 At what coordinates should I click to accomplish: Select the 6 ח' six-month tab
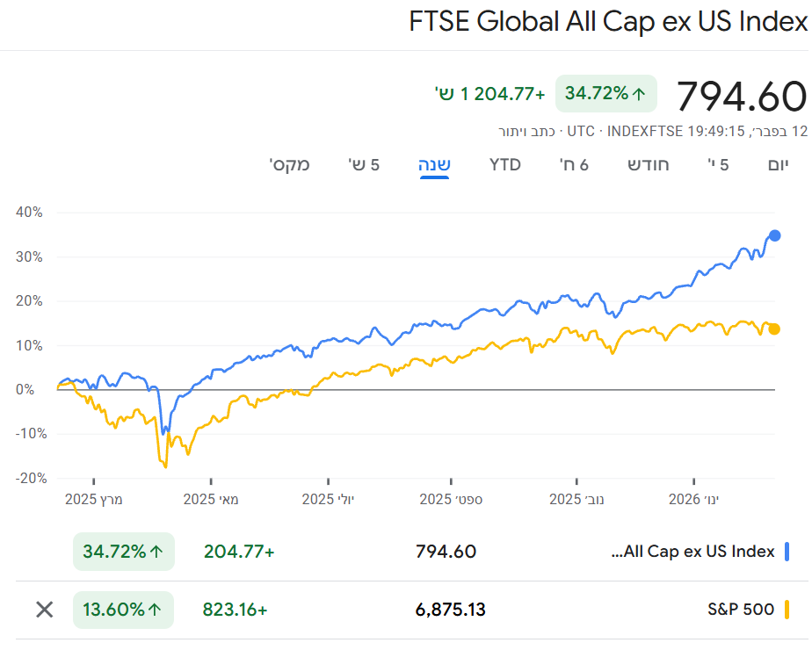(574, 164)
